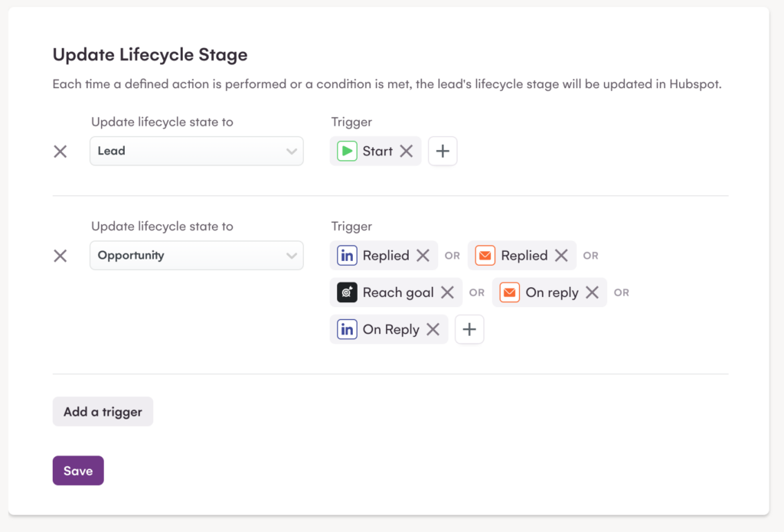Remove the Lead lifecycle stage row
The image size is (784, 532).
60,152
